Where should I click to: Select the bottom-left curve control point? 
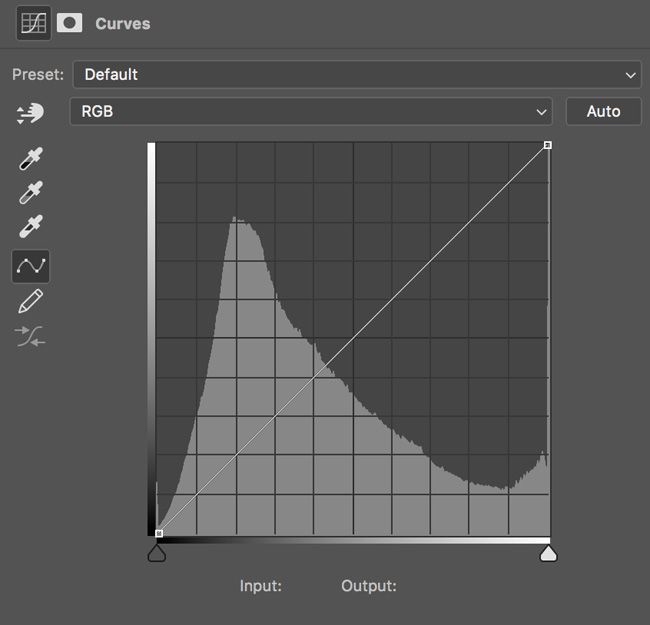pyautogui.click(x=159, y=533)
